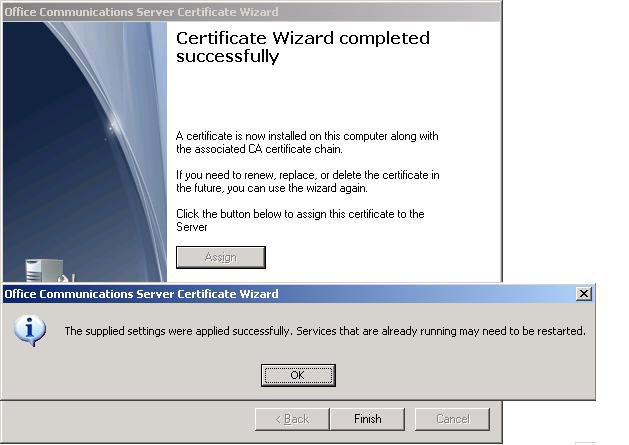Click the 'certificate is now installed' paragraph

coord(307,142)
